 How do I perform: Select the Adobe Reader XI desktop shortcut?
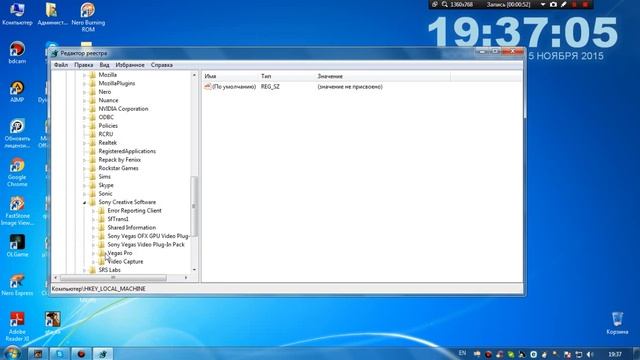(x=17, y=326)
